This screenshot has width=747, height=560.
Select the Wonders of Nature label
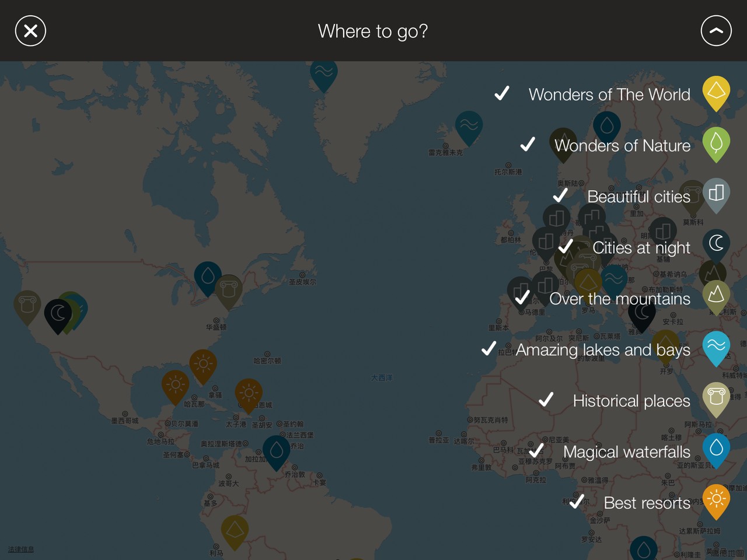(622, 145)
